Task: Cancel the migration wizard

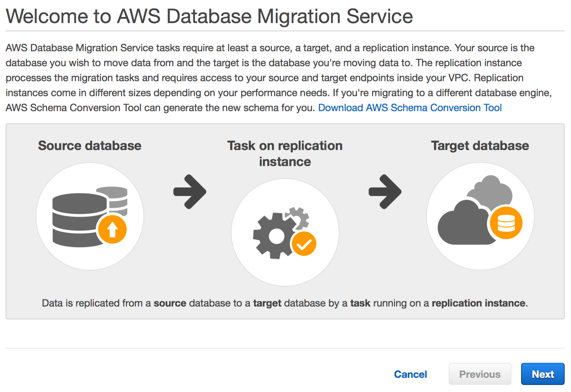Action: point(410,374)
